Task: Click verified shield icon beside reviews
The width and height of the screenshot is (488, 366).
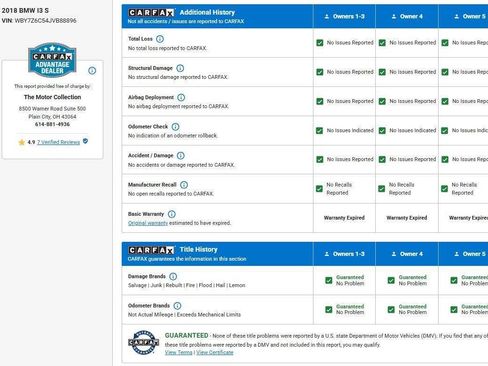Action: 86,141
